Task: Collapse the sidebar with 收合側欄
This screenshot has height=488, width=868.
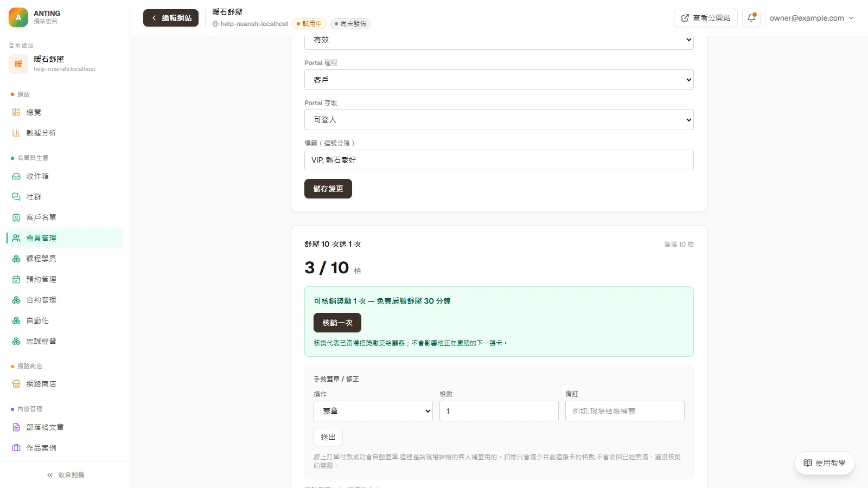Action: (x=65, y=475)
